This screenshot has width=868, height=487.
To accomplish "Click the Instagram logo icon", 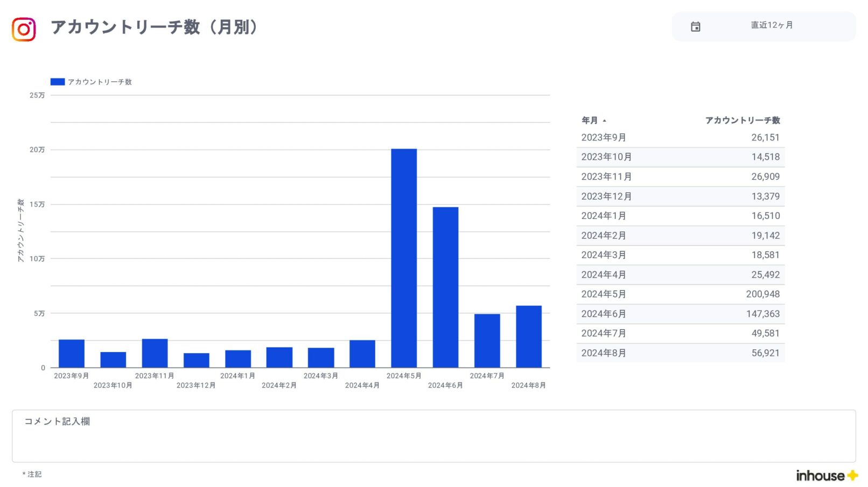I will [24, 29].
